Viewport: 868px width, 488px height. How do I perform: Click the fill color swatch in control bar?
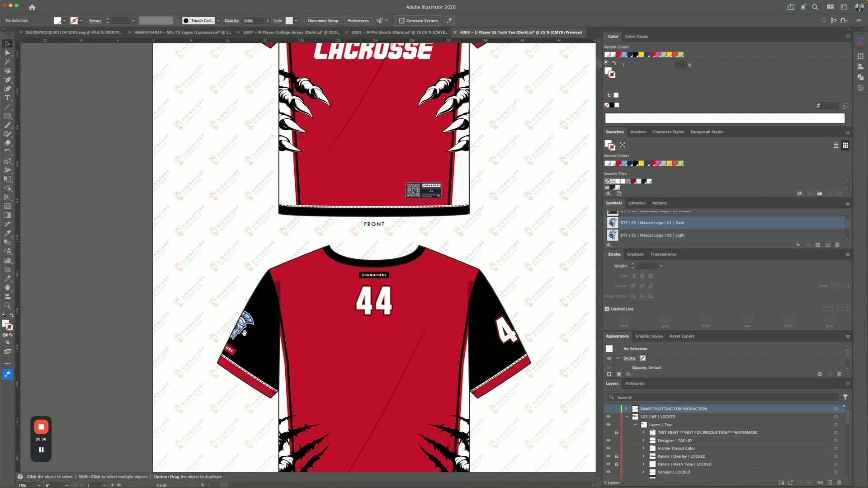click(57, 21)
